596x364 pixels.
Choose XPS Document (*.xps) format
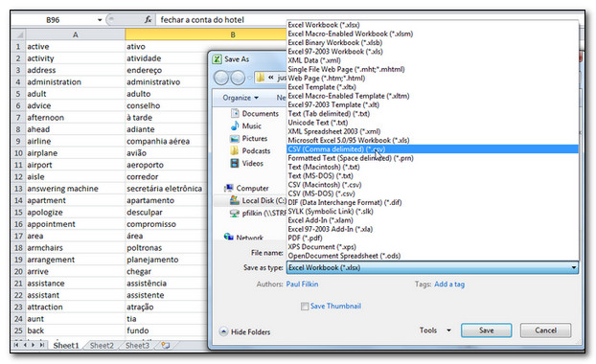432,246
